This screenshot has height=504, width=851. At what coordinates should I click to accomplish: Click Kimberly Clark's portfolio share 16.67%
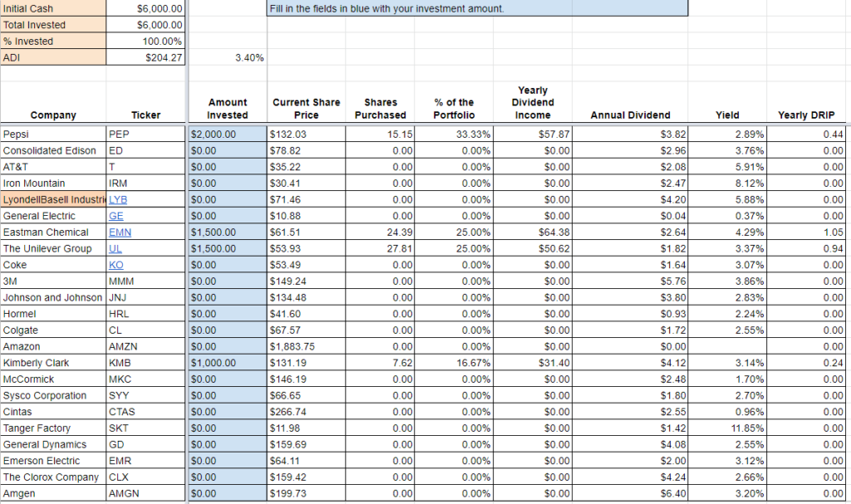point(454,362)
